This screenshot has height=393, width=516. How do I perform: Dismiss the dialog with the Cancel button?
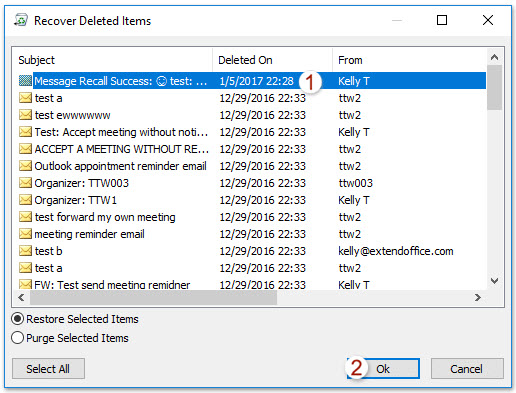pyautogui.click(x=467, y=369)
